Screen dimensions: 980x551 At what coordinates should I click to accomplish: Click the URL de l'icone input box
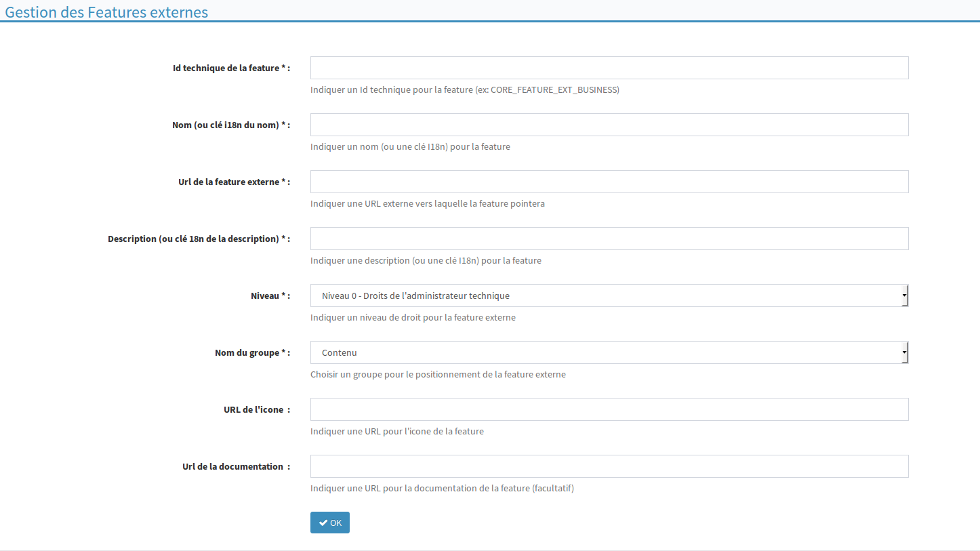coord(609,409)
